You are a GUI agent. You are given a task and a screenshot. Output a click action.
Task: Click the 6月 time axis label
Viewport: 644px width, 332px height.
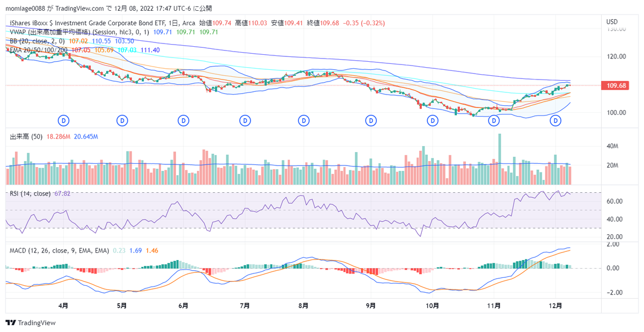tap(184, 306)
